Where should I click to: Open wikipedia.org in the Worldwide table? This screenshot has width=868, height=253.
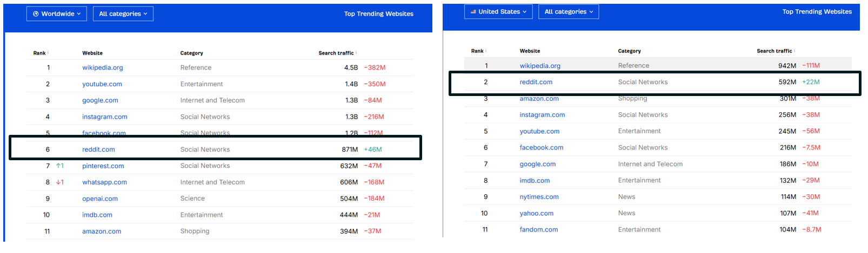coord(103,67)
